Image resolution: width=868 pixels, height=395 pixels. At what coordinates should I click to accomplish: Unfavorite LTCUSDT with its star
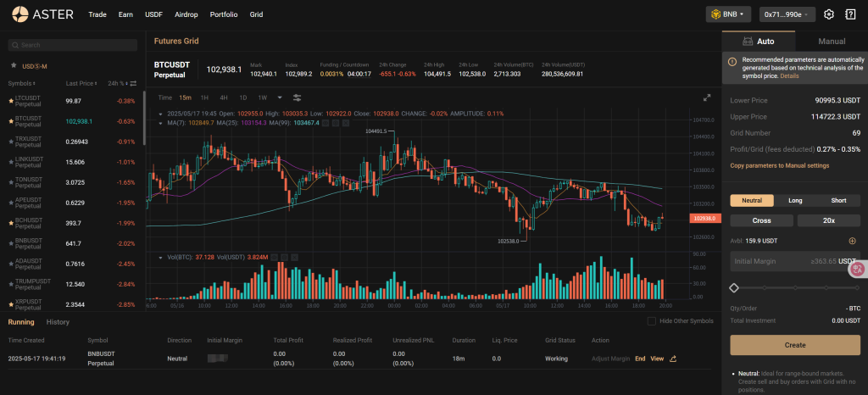[x=11, y=101]
